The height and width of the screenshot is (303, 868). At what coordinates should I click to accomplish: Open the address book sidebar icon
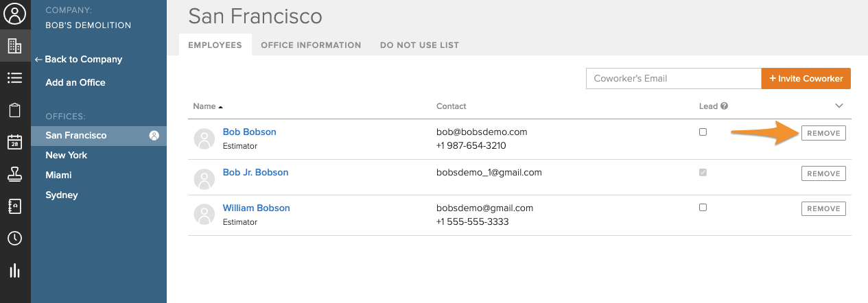point(15,206)
